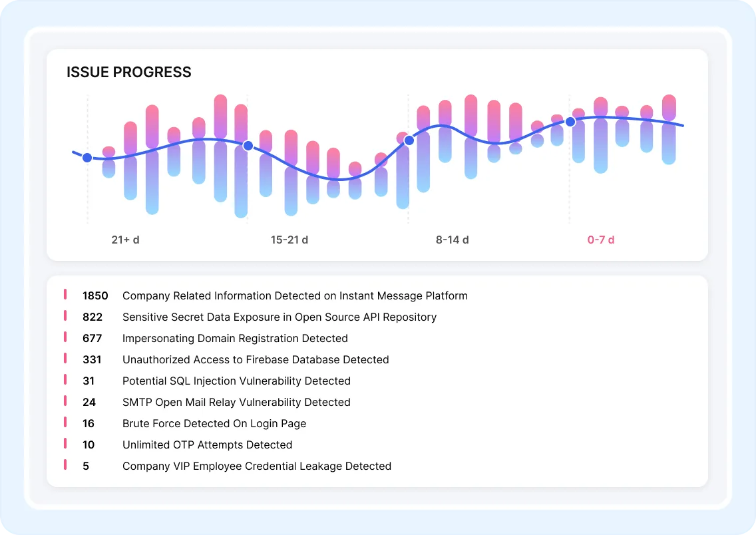Click the 21+ d axis label
Screen dimensions: 756x535
[125, 240]
